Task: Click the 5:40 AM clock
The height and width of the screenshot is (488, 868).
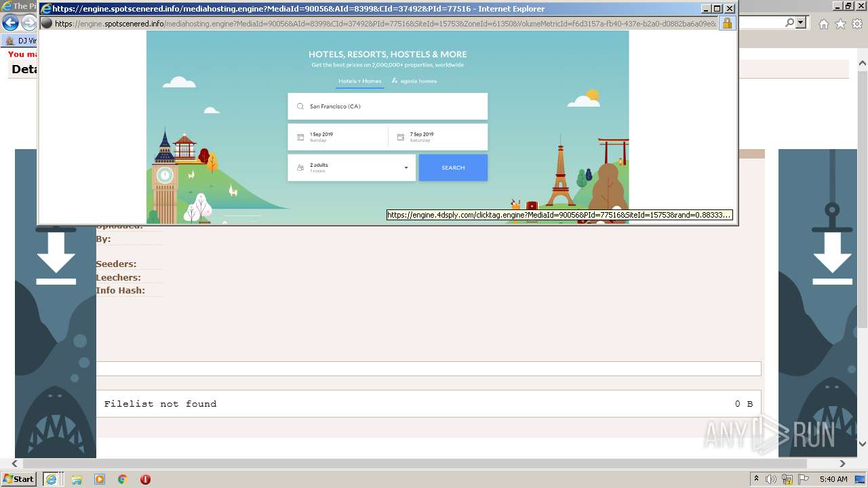Action: point(833,479)
